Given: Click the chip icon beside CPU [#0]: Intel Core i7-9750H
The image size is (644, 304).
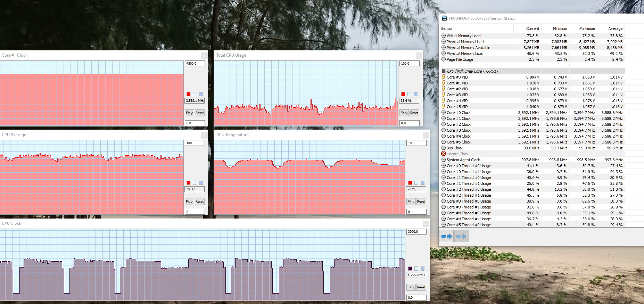Looking at the screenshot, I should coord(444,71).
